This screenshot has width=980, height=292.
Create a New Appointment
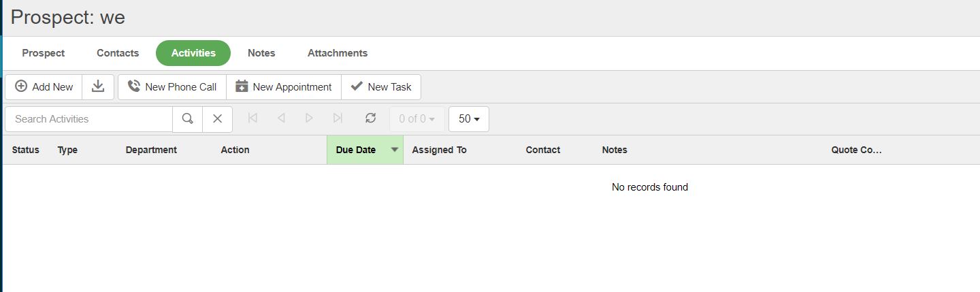click(284, 86)
